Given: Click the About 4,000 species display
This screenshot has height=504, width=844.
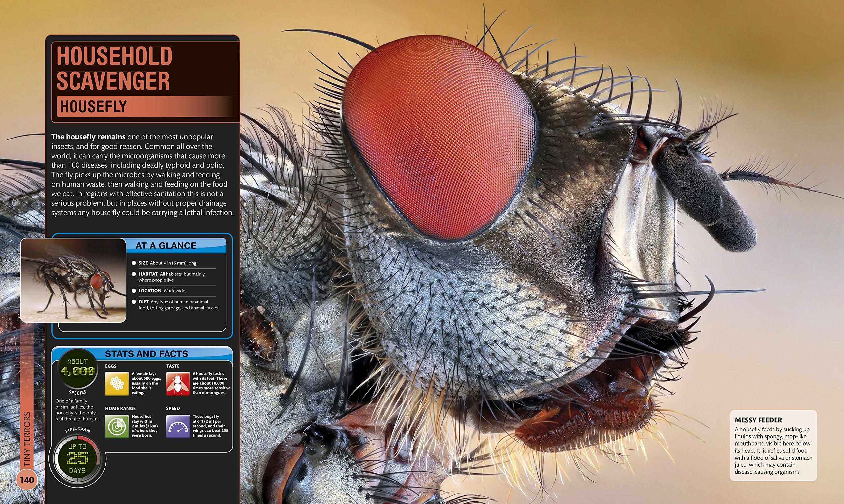Looking at the screenshot, I should tap(77, 369).
